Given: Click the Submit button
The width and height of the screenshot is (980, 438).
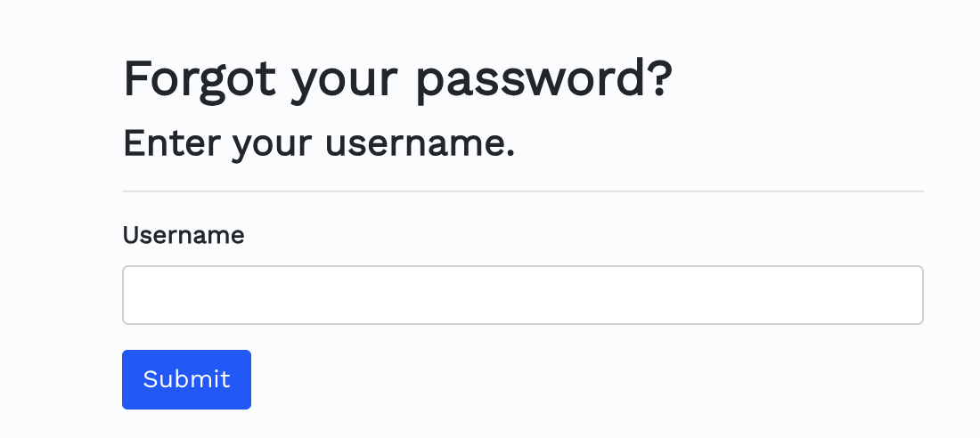Looking at the screenshot, I should point(186,379).
